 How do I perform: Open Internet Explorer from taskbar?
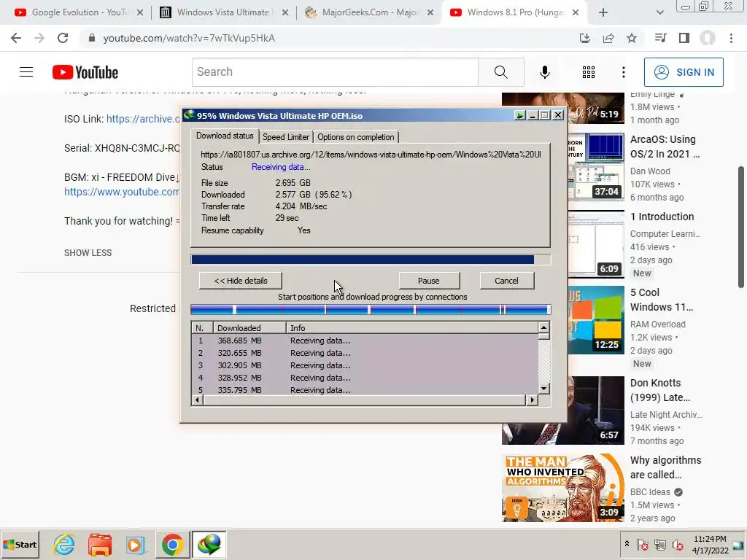(x=64, y=544)
